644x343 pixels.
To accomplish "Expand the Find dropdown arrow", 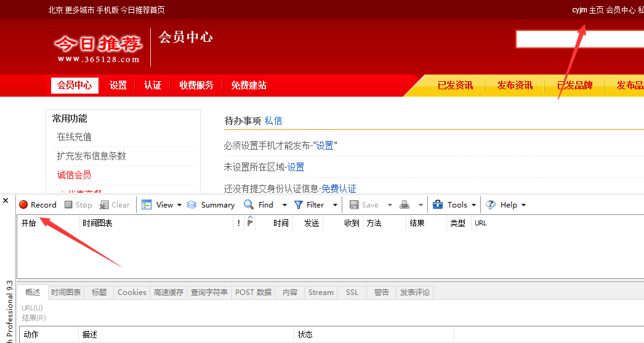I will [x=284, y=205].
